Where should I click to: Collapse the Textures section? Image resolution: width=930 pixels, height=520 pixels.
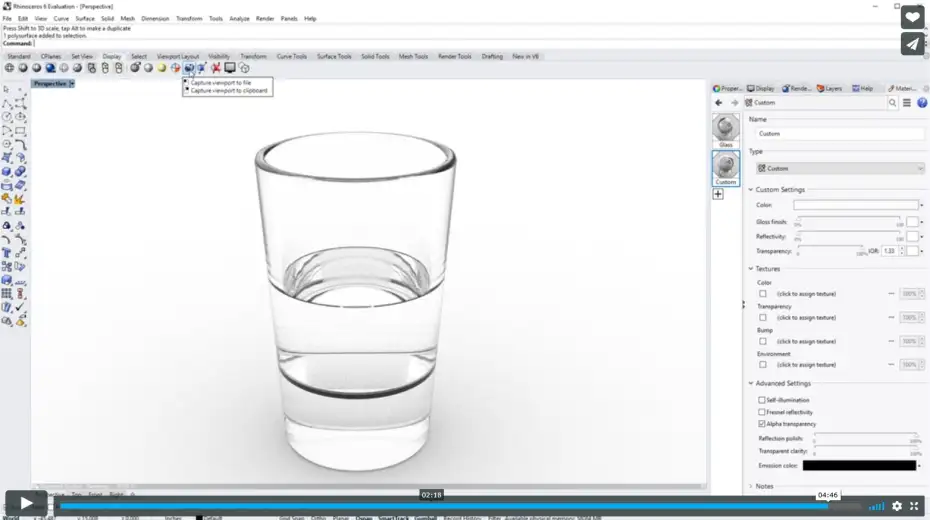pos(751,269)
